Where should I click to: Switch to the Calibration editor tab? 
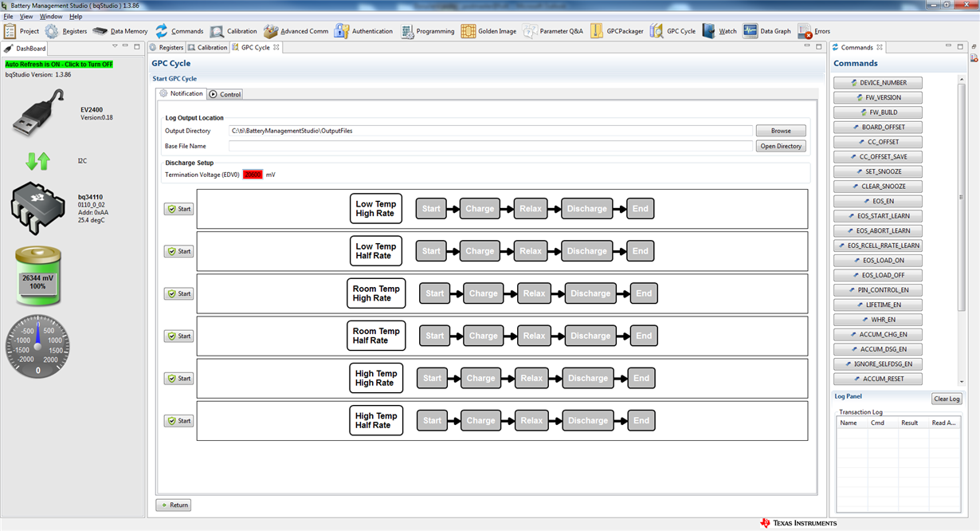(207, 48)
